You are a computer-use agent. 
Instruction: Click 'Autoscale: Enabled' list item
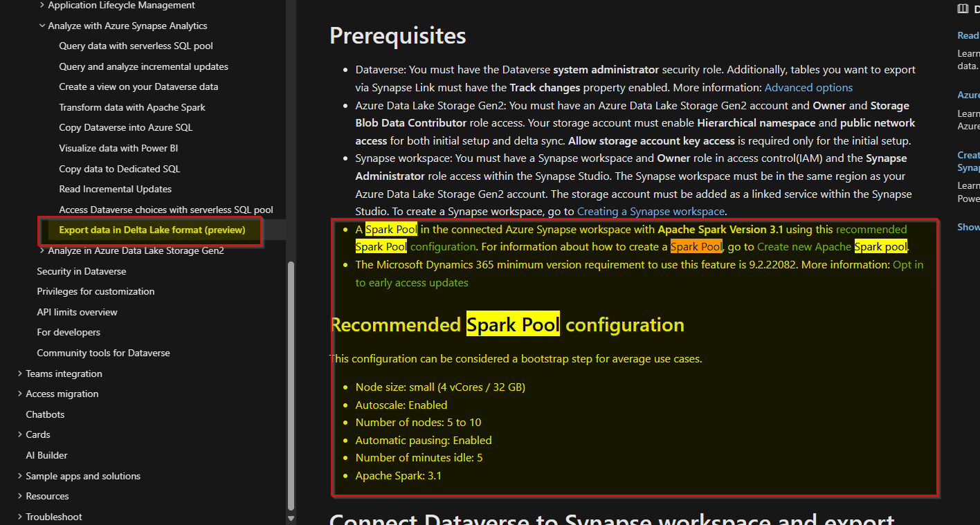tap(401, 405)
